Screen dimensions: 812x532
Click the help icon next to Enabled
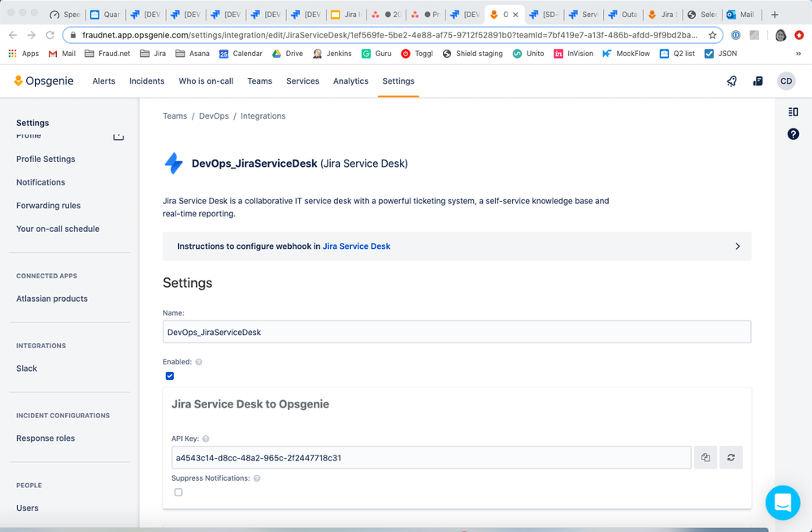coord(199,362)
